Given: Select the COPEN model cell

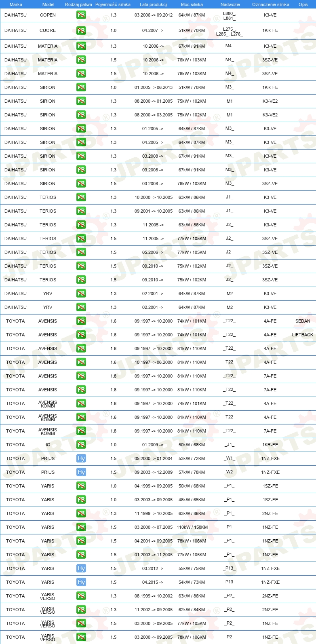Looking at the screenshot, I should point(48,15).
